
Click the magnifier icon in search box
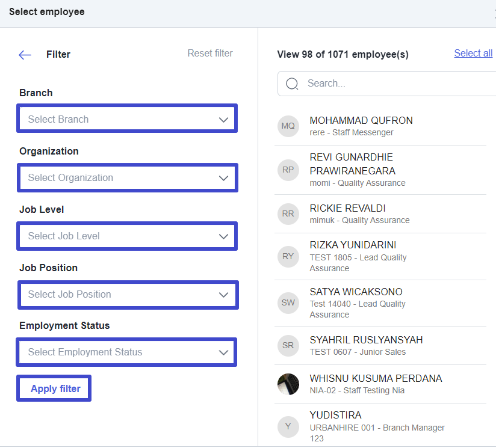point(292,84)
